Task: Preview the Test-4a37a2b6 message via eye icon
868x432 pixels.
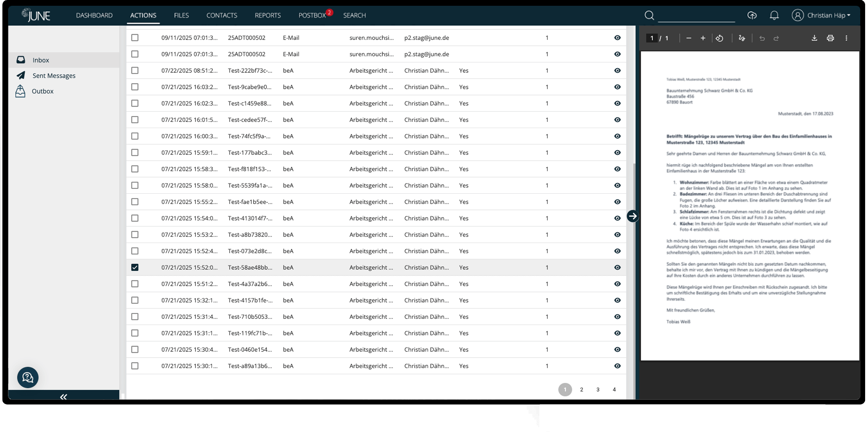Action: pyautogui.click(x=617, y=284)
